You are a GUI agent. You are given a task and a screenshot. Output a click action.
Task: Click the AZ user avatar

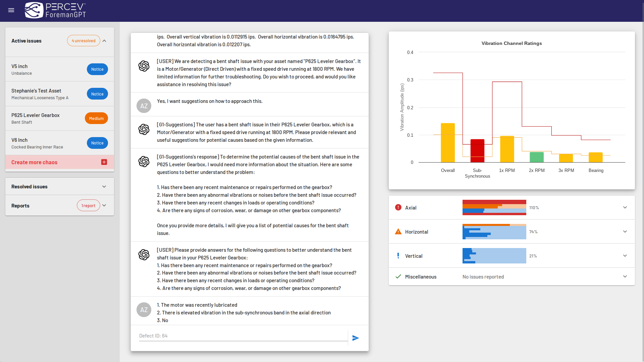coord(144,106)
